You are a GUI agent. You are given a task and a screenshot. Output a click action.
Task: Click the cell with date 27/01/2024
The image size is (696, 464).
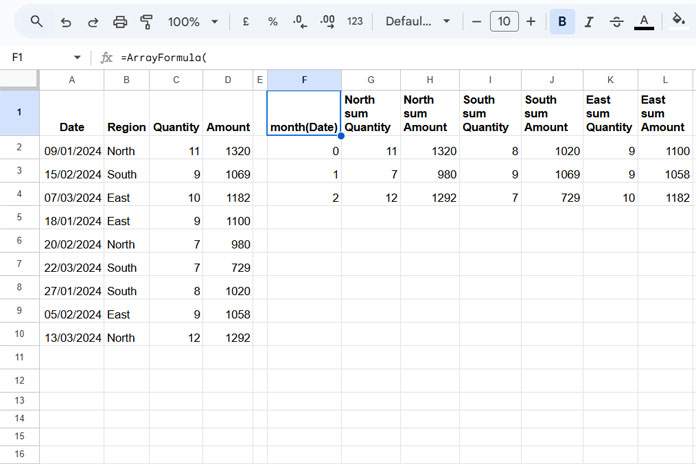(72, 288)
